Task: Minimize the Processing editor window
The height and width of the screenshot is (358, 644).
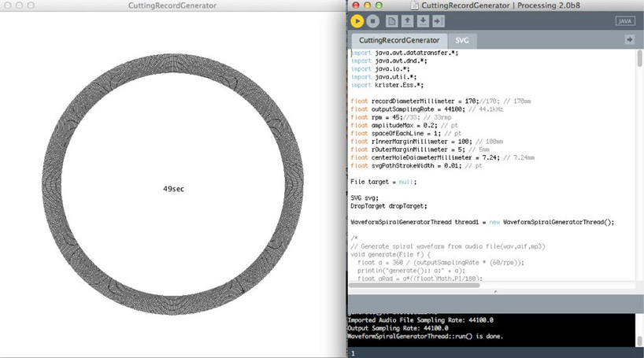Action: [368, 6]
